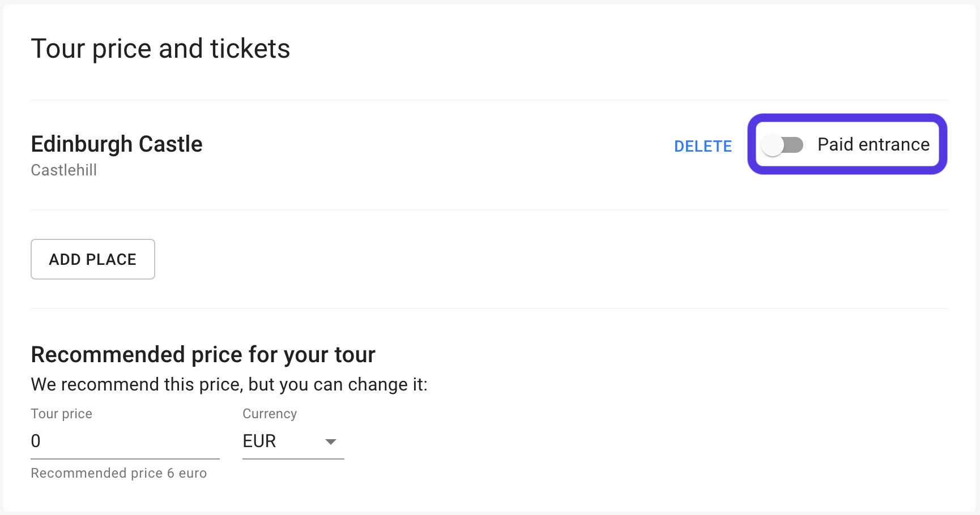Click the 0 value in Tour price

pos(36,441)
